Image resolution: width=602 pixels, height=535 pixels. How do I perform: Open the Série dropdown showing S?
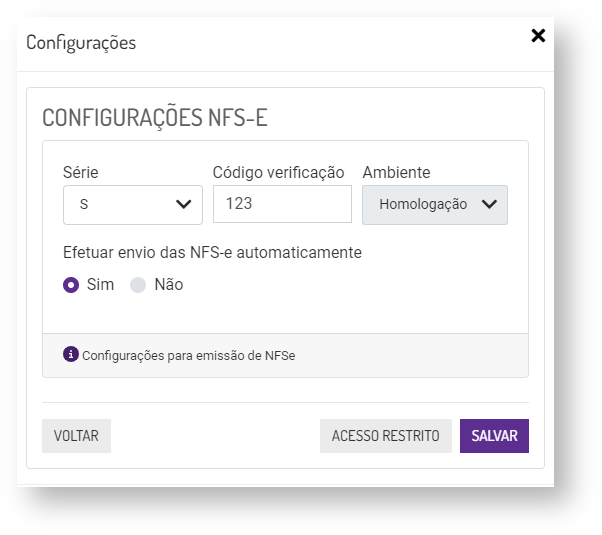pyautogui.click(x=130, y=204)
